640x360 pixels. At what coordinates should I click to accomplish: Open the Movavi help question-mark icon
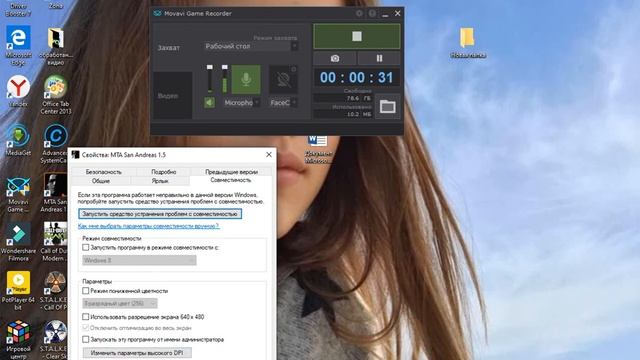click(x=372, y=13)
